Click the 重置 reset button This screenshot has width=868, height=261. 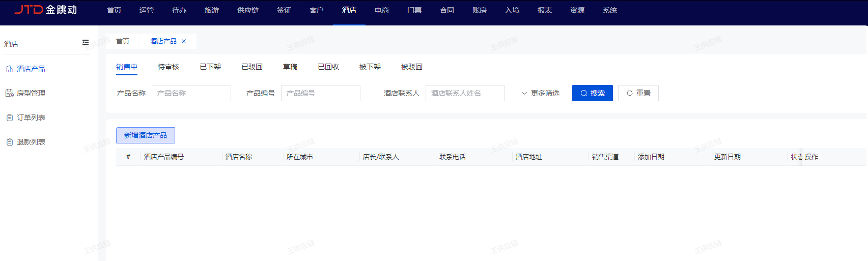pyautogui.click(x=638, y=93)
